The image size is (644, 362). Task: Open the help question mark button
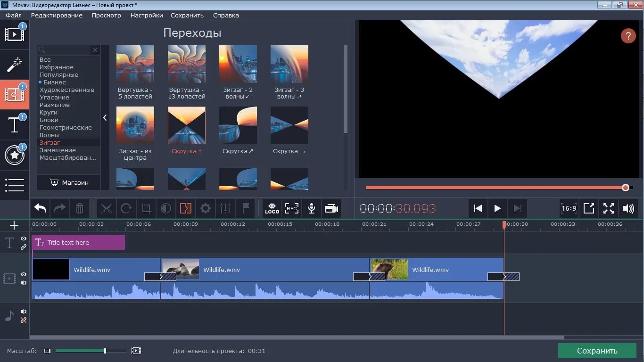[628, 36]
